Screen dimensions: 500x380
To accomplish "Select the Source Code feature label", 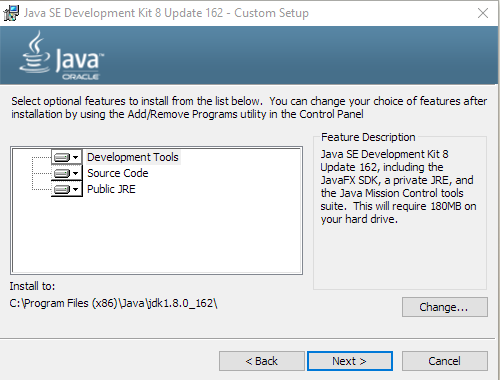I will [x=118, y=173].
